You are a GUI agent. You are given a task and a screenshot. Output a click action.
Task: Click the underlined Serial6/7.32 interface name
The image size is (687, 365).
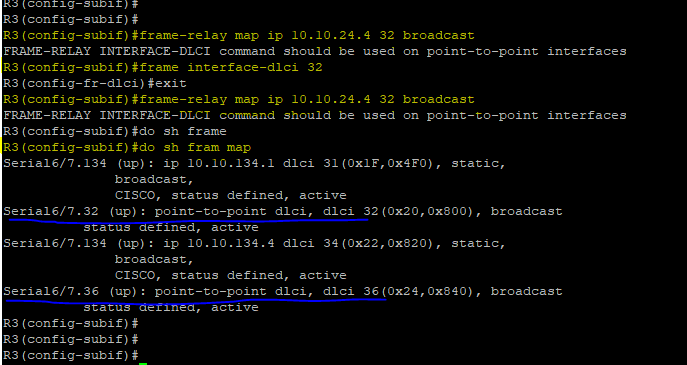pos(51,212)
